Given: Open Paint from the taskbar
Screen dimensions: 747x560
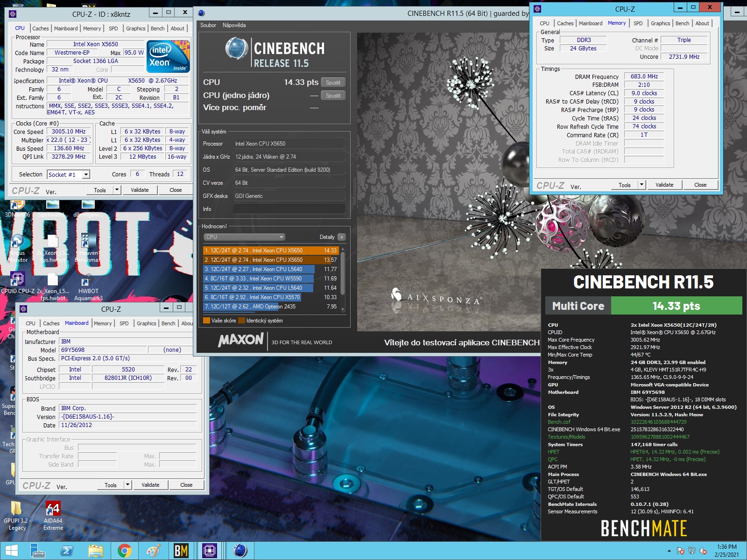Looking at the screenshot, I should click(x=153, y=551).
